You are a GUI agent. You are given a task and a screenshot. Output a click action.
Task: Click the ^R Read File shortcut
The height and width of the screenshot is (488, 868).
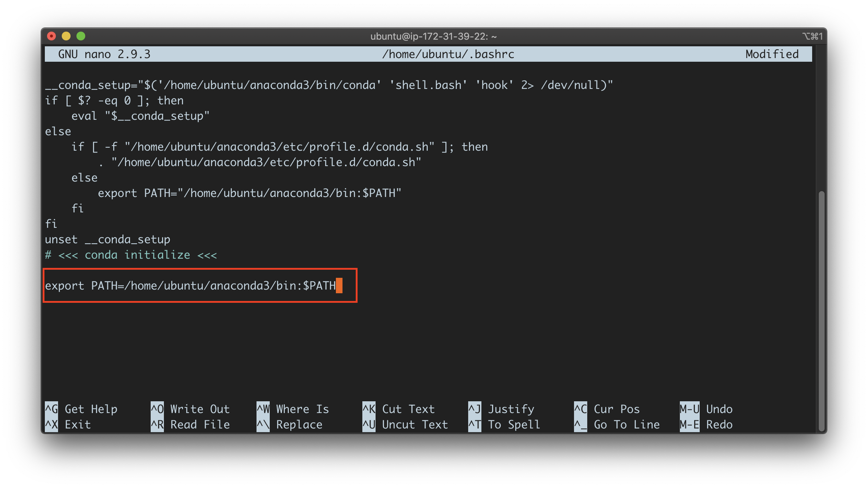pyautogui.click(x=190, y=424)
